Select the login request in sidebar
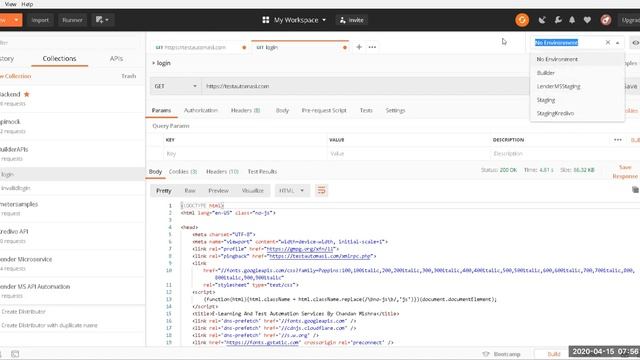Screen dimensions: 640x360 (72, 174)
